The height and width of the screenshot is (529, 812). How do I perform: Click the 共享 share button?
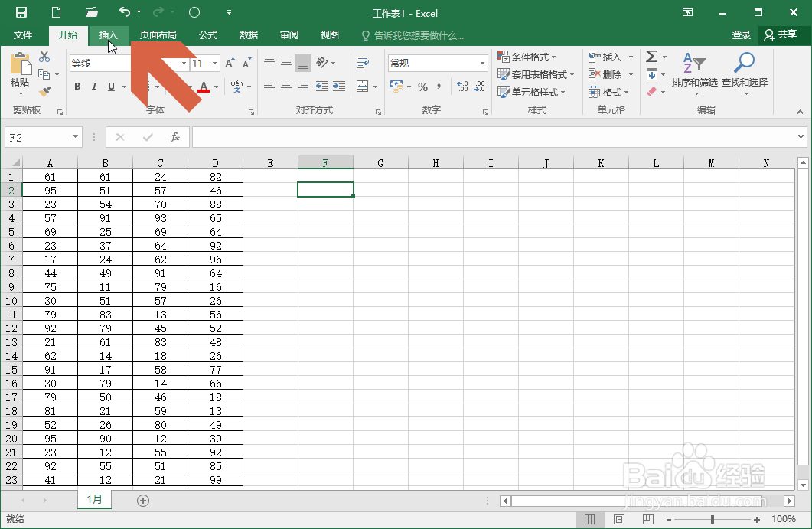(781, 34)
